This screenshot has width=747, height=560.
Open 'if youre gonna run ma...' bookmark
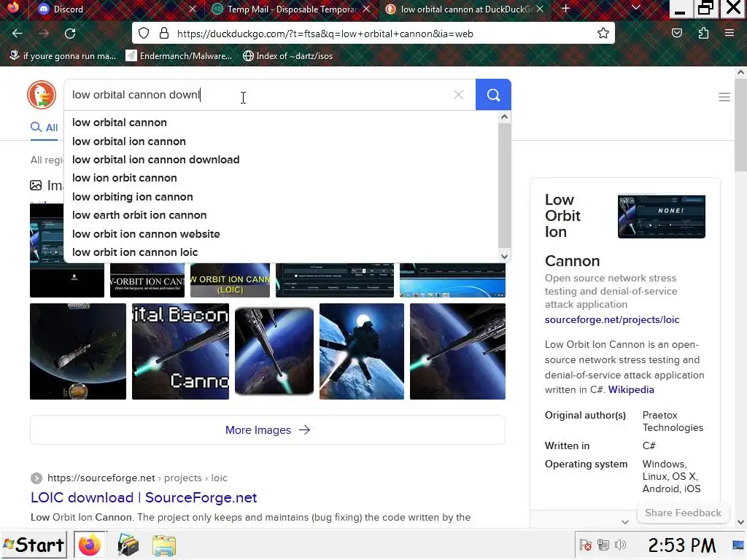coord(63,56)
